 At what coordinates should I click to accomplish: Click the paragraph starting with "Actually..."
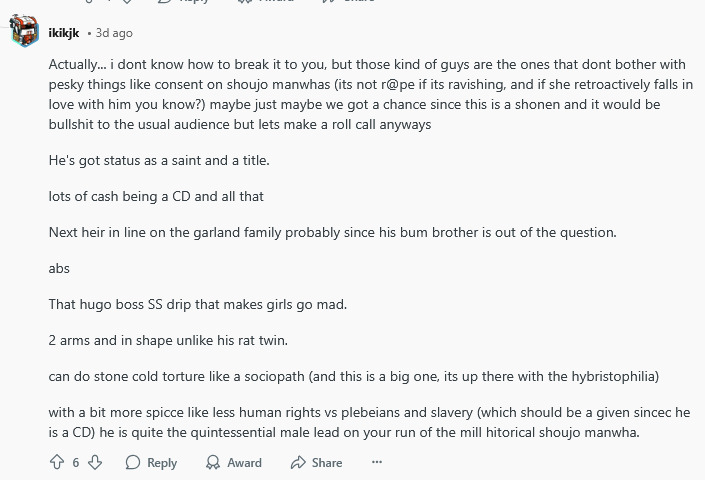370,94
